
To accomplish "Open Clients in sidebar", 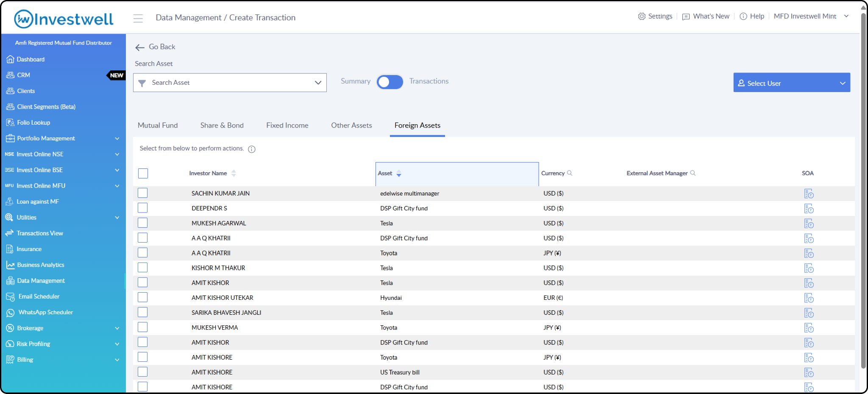I will click(x=26, y=91).
